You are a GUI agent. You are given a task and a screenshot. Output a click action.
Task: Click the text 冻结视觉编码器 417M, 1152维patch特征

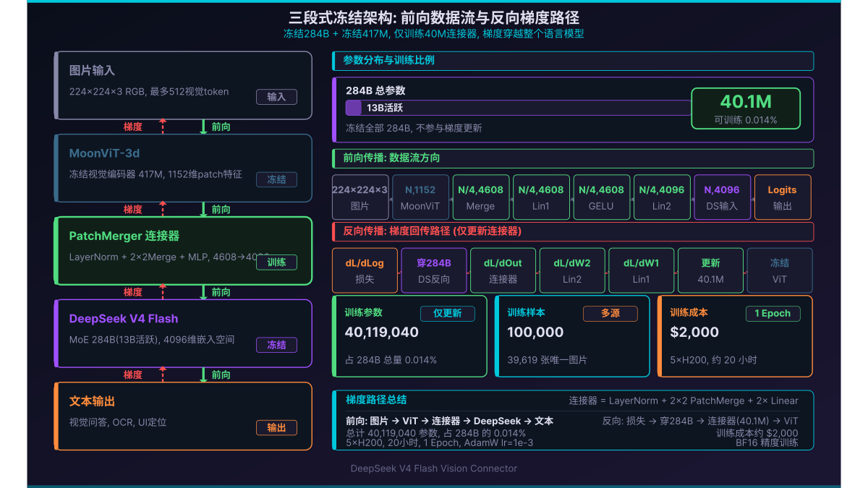point(156,174)
